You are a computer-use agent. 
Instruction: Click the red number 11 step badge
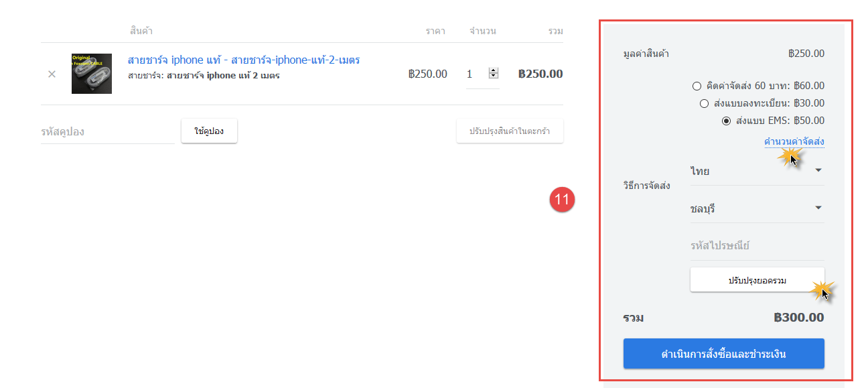(x=563, y=200)
